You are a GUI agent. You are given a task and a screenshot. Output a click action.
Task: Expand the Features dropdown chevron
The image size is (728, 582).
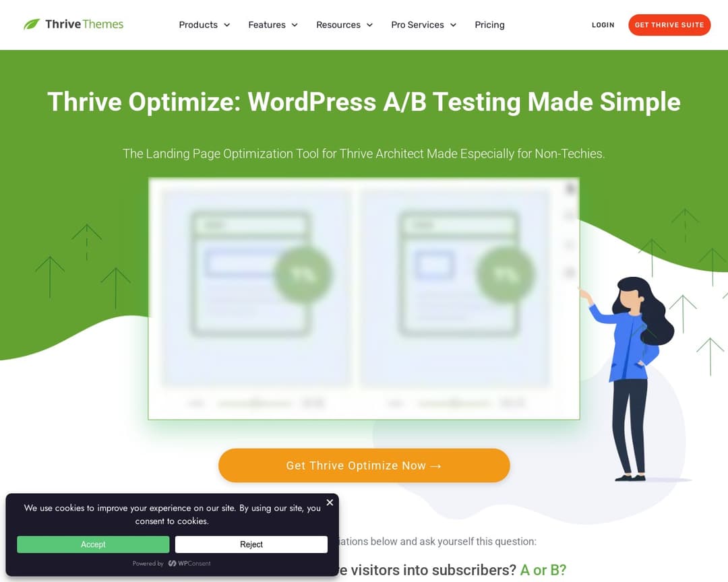coord(295,25)
